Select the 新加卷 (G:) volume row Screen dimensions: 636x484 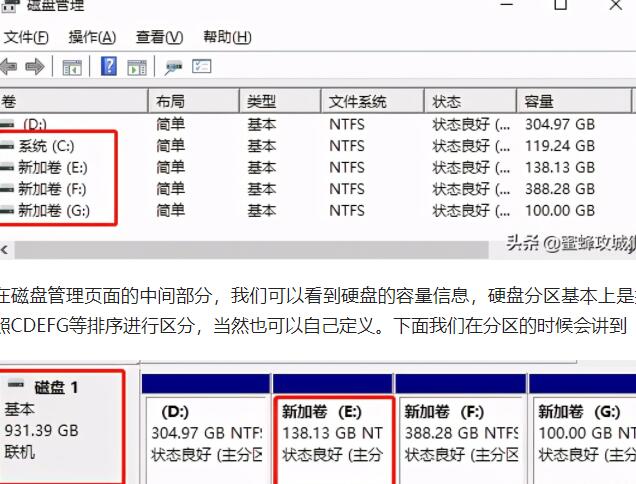pos(316,210)
